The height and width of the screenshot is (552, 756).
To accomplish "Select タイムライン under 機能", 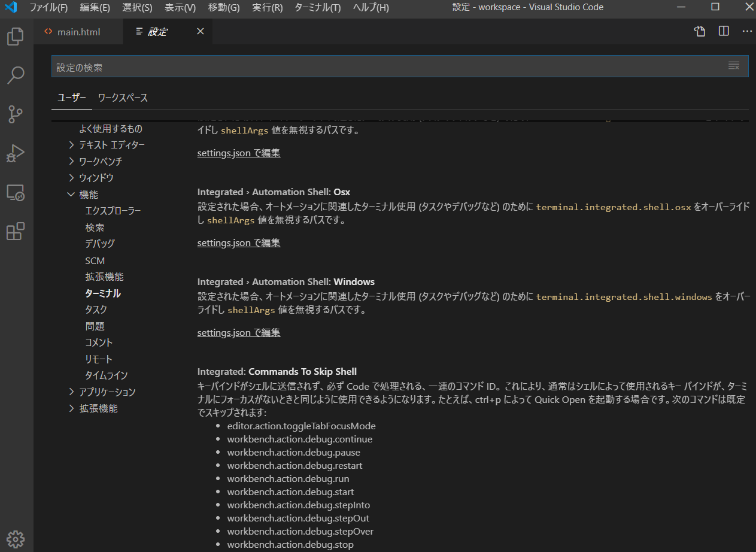I will click(x=107, y=375).
